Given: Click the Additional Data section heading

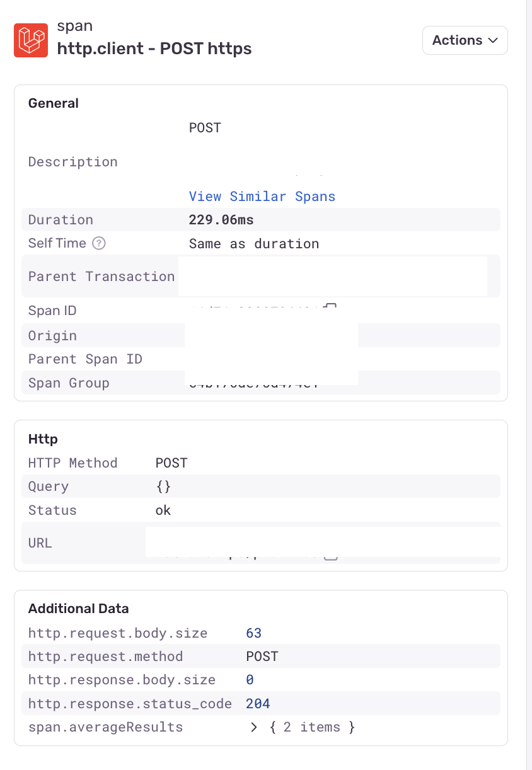Looking at the screenshot, I should 79,609.
